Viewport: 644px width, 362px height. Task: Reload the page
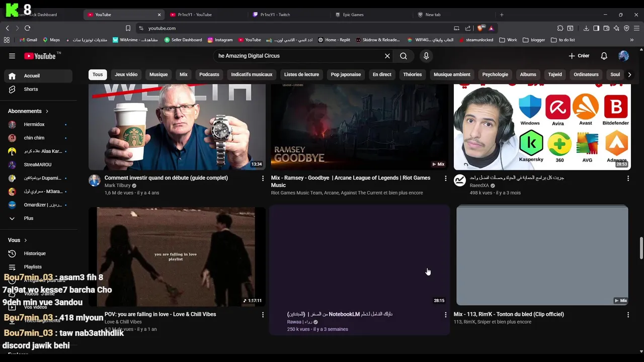(x=27, y=28)
